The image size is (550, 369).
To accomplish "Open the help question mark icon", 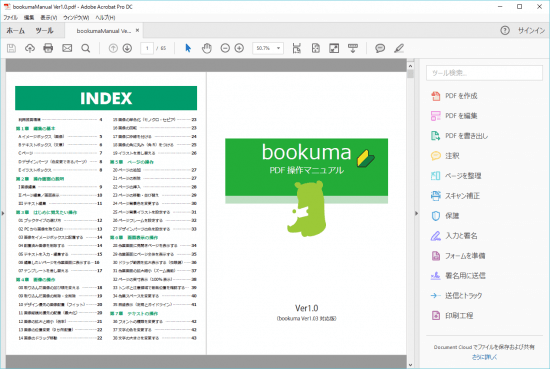I will [505, 31].
